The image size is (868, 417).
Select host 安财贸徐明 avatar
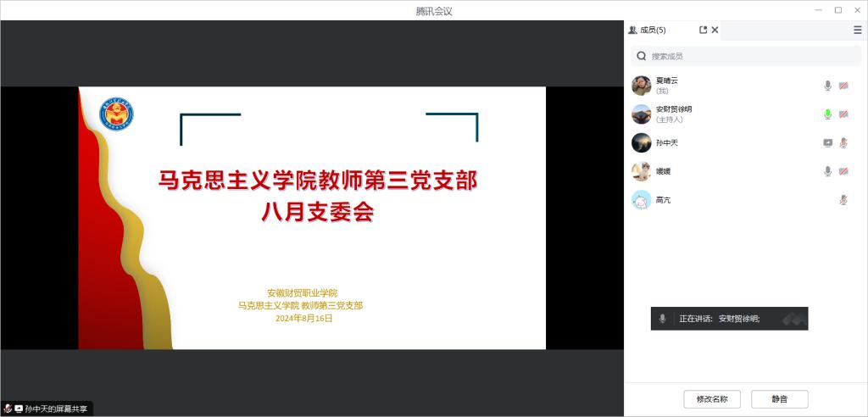642,114
